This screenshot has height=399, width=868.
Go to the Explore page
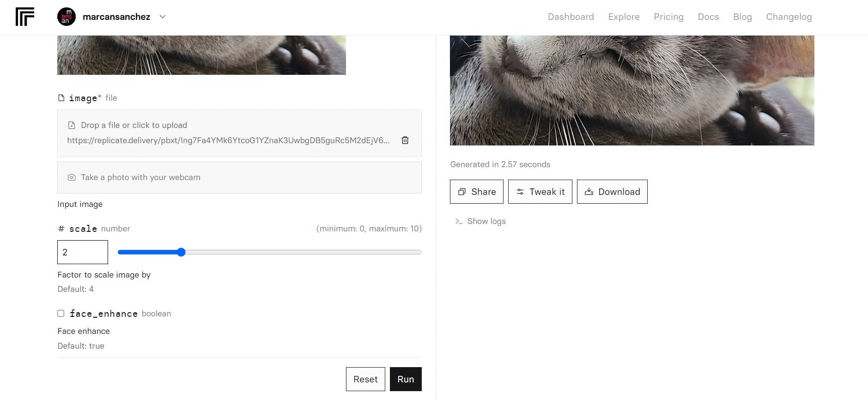tap(624, 17)
